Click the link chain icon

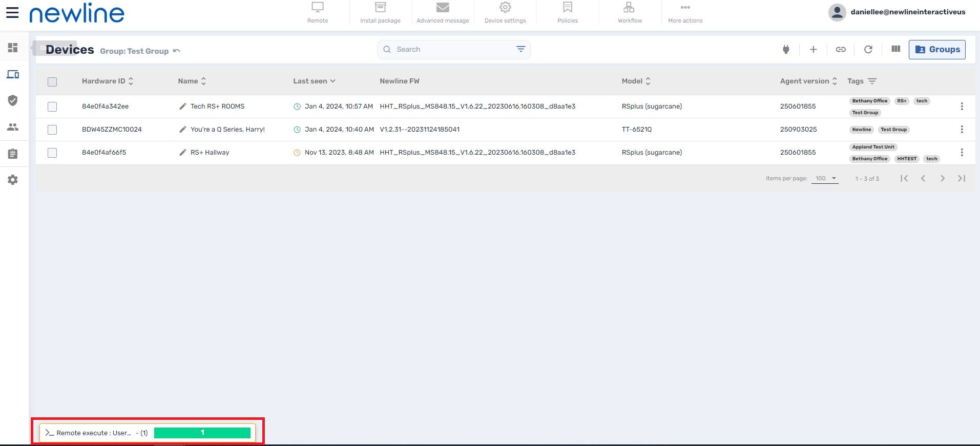tap(841, 50)
